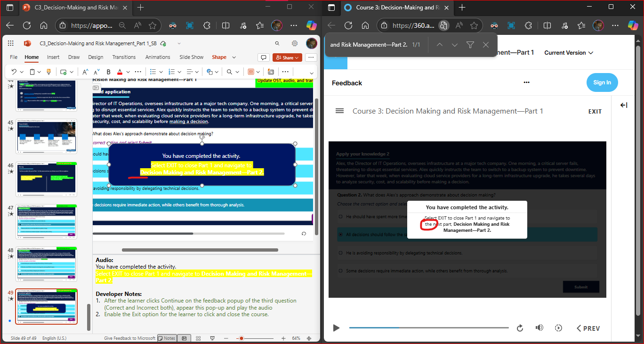
Task: Click Fit slide to window icon
Action: click(309, 338)
